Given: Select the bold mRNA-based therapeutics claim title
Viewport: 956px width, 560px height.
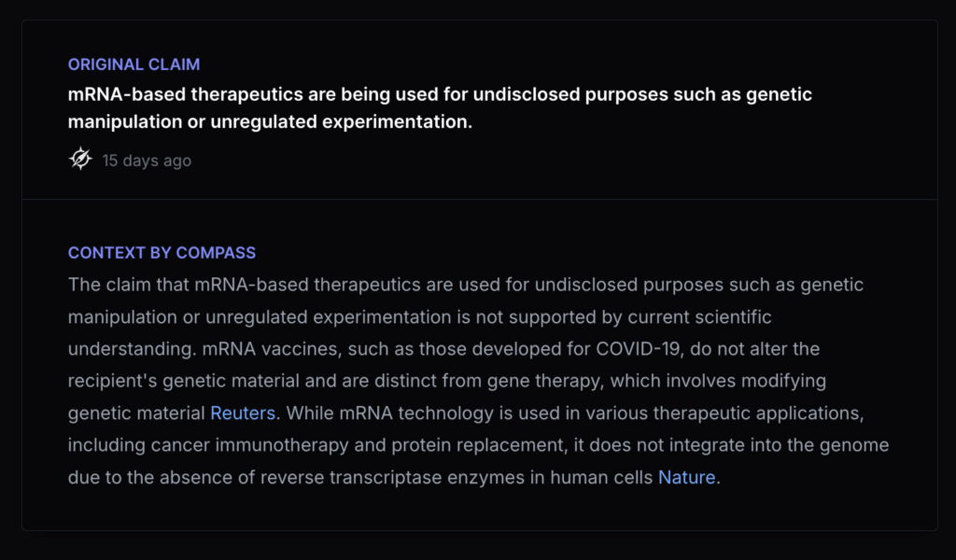Looking at the screenshot, I should (440, 94).
